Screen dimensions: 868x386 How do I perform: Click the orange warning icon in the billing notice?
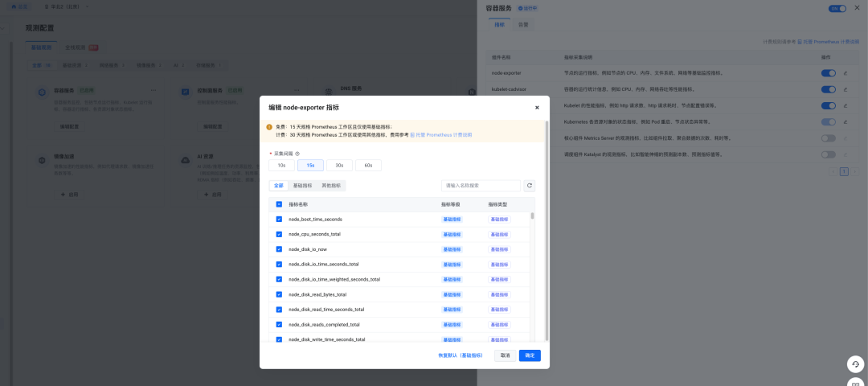(269, 127)
